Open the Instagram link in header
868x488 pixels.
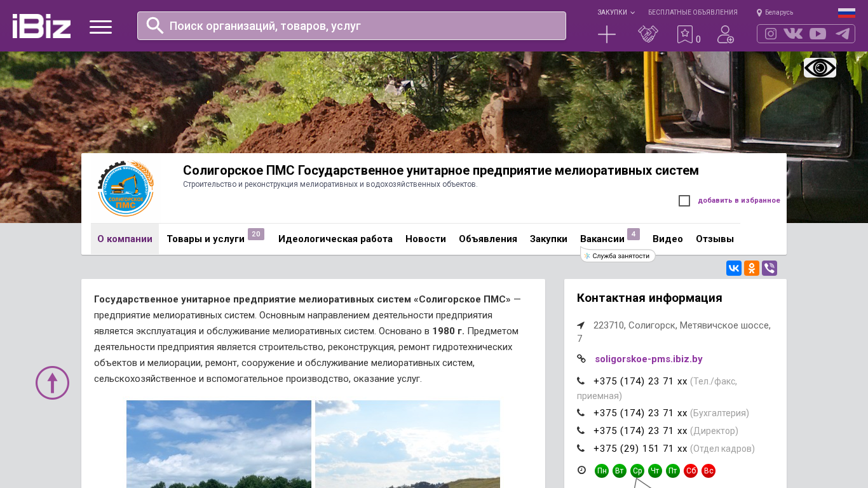click(x=771, y=34)
